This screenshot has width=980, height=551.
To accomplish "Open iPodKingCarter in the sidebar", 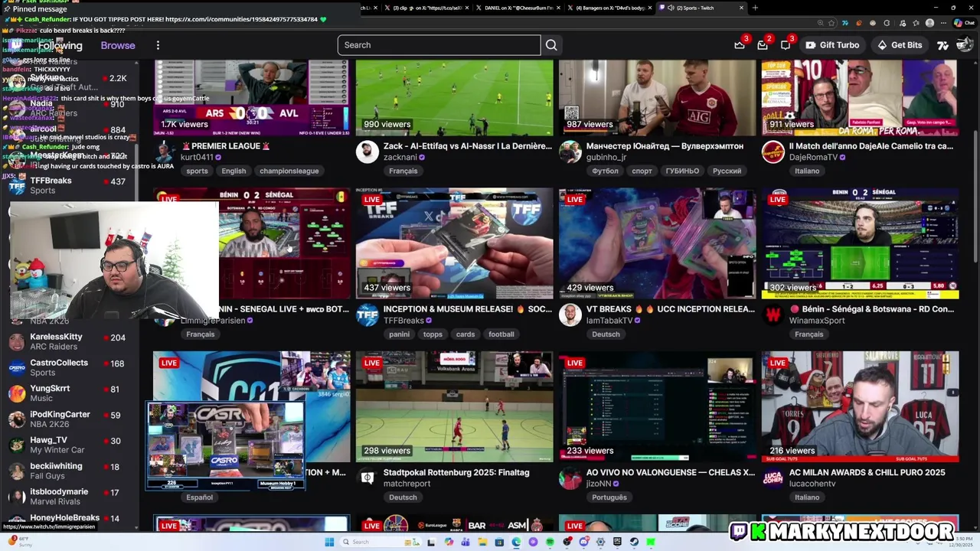I will coord(69,419).
